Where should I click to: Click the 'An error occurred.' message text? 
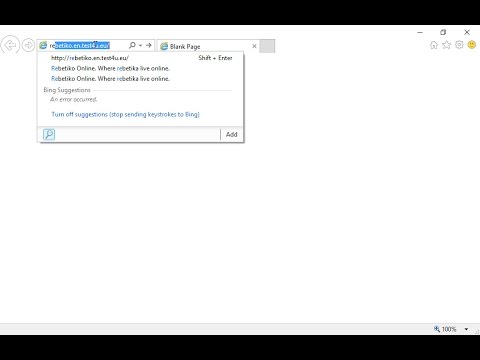[x=74, y=99]
